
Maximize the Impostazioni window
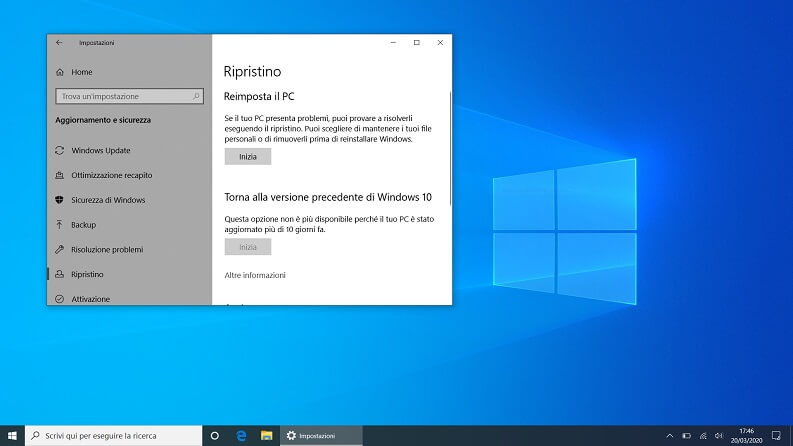(x=417, y=43)
